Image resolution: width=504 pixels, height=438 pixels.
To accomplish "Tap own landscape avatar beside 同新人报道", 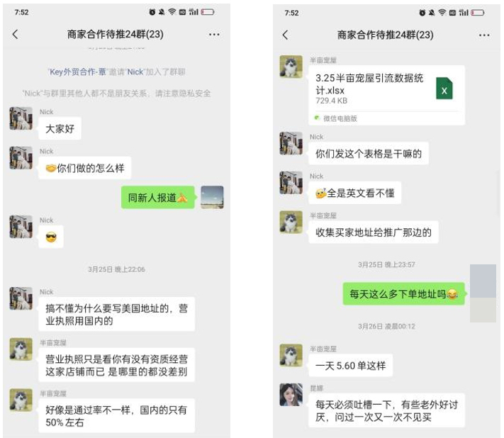I will [212, 197].
